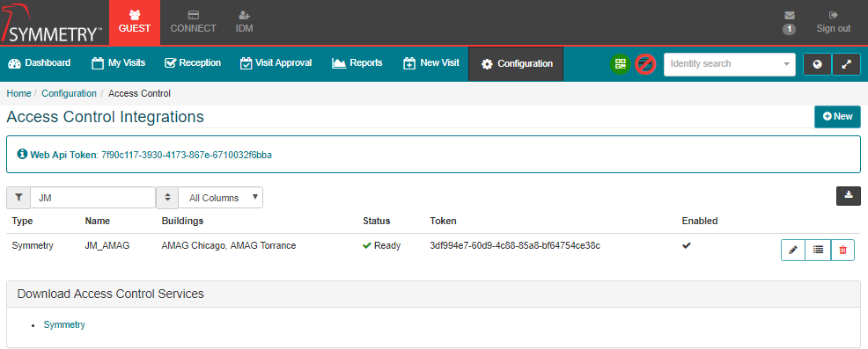Image resolution: width=868 pixels, height=349 pixels.
Task: Open the All Columns dropdown
Action: point(220,198)
